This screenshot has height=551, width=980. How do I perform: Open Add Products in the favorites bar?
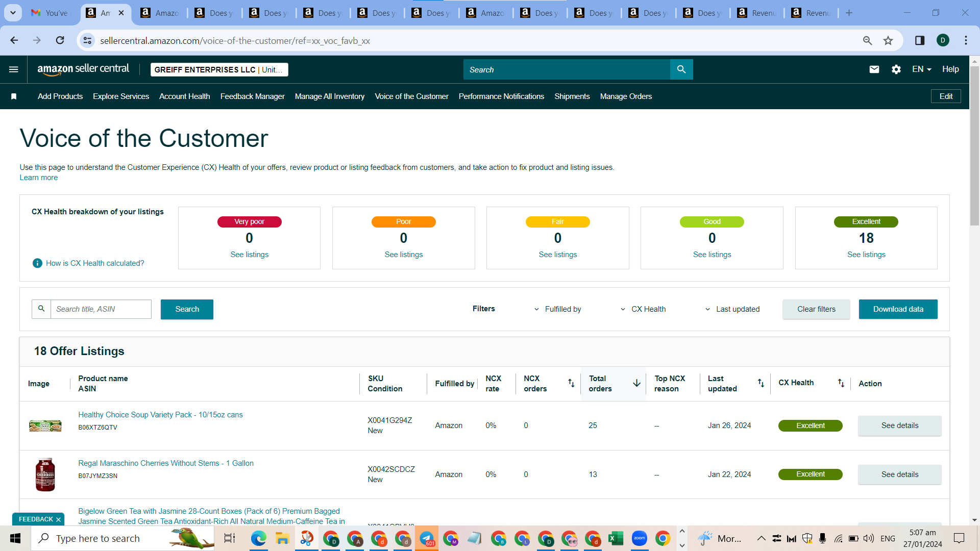[60, 96]
